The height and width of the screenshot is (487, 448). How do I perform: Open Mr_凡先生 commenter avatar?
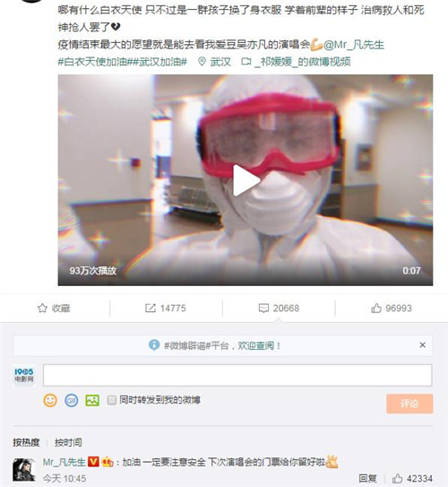point(23,470)
